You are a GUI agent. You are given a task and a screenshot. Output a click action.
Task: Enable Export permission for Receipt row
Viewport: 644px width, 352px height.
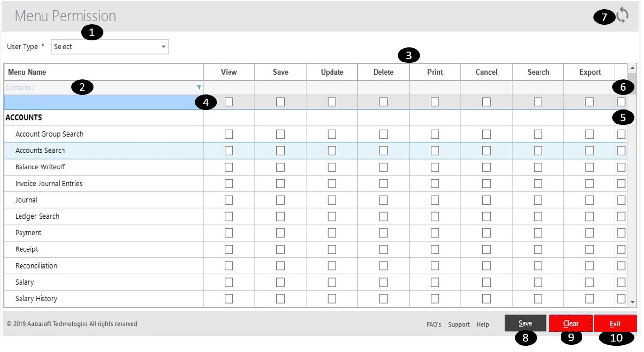(x=589, y=249)
